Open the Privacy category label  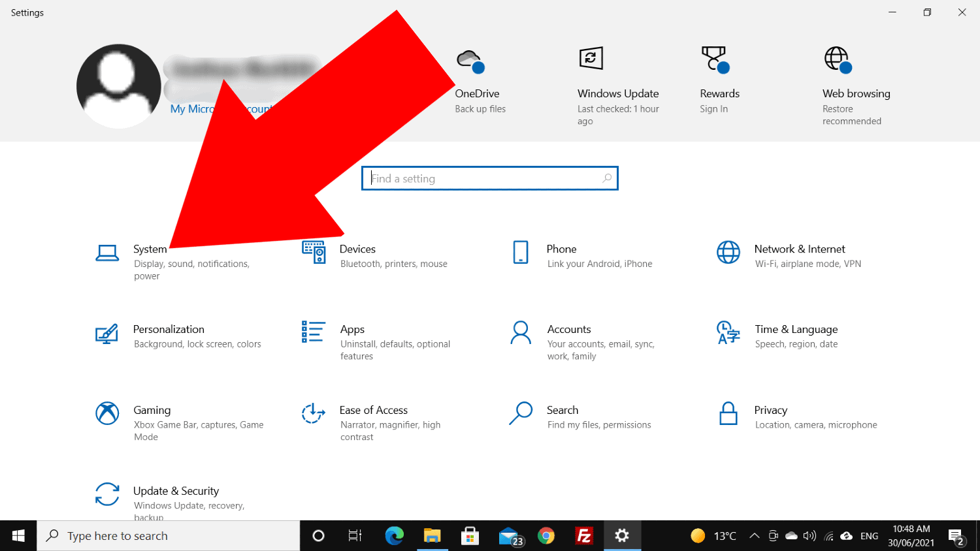(771, 411)
